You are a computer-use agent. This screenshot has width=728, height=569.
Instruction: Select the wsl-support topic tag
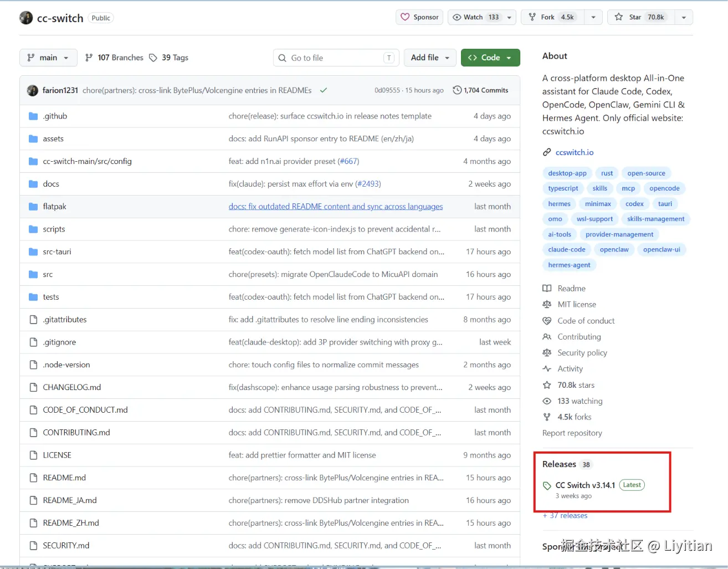coord(594,219)
